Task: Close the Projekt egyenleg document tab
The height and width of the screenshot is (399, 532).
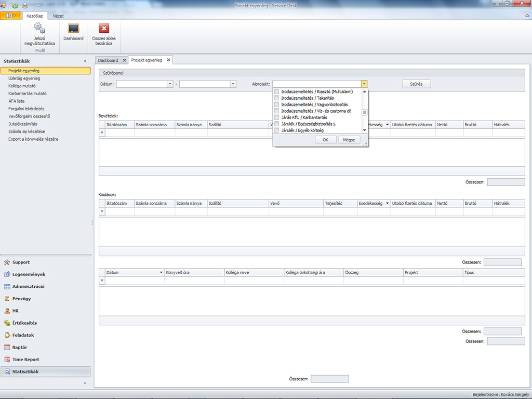Action: 168,60
